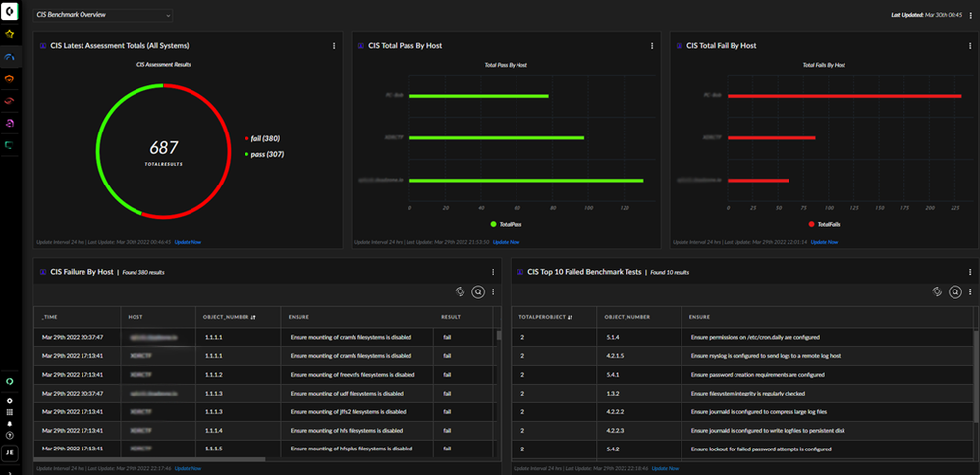This screenshot has height=475, width=980.
Task: Select the dashboard gauge icon in sidebar
Action: click(x=10, y=57)
